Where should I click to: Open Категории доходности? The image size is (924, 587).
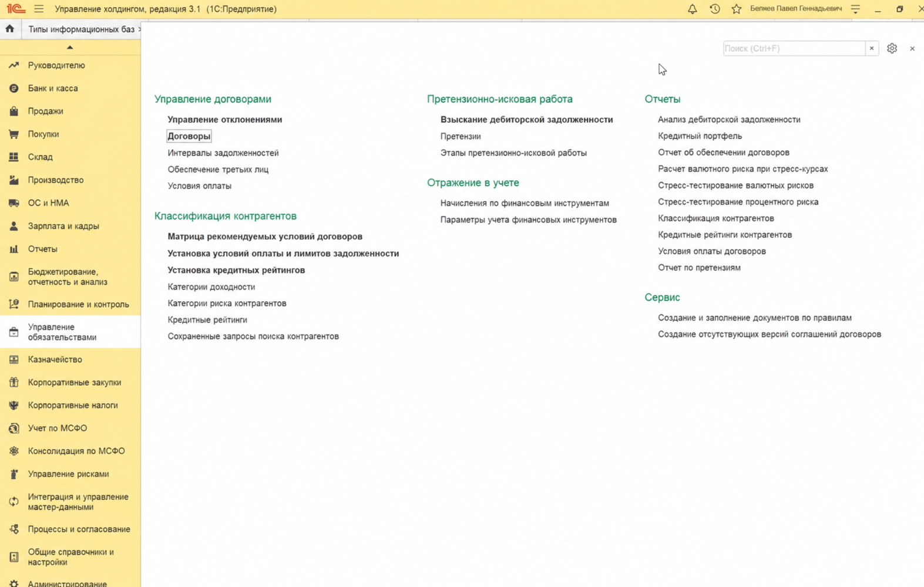pos(211,286)
